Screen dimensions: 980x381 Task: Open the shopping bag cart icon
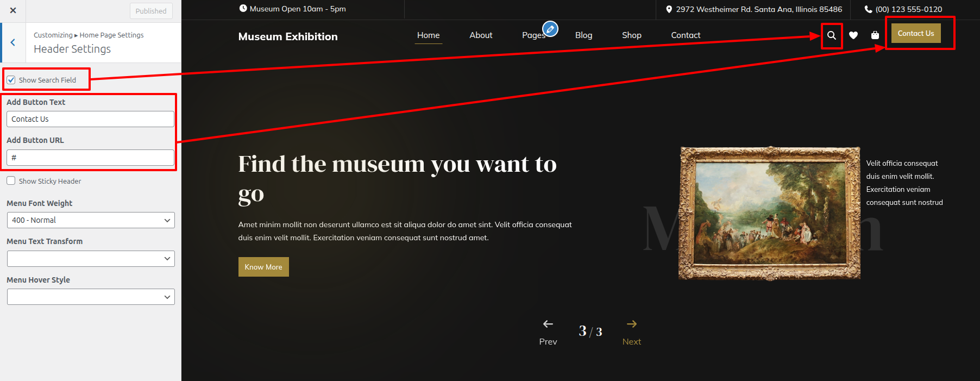[875, 35]
